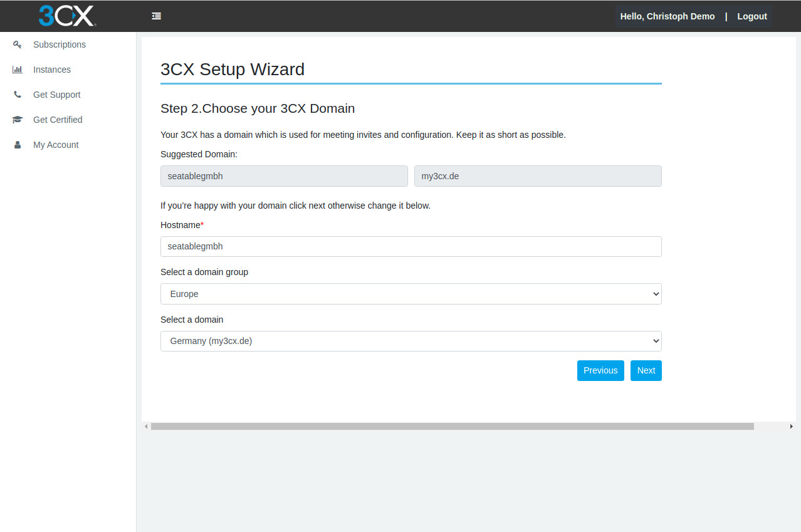This screenshot has height=532, width=801.
Task: Click the Instances chart icon
Action: pyautogui.click(x=18, y=70)
